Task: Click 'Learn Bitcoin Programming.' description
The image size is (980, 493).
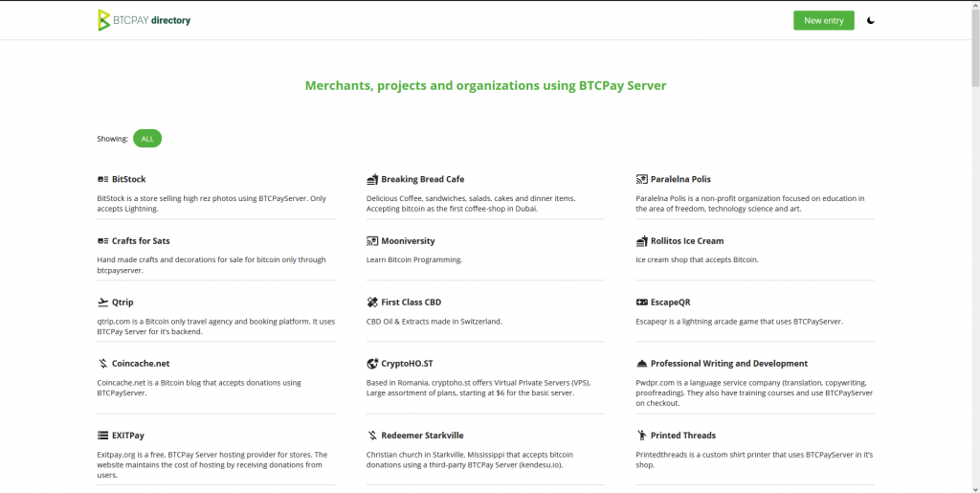Action: (414, 260)
